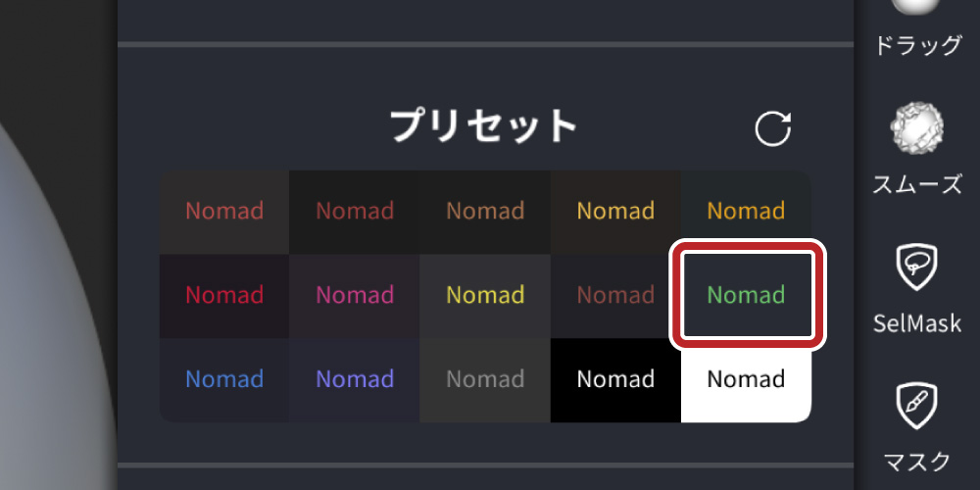Viewport: 980px width, 490px height.
Task: Pick the purple text Nomad preset
Action: tap(355, 379)
